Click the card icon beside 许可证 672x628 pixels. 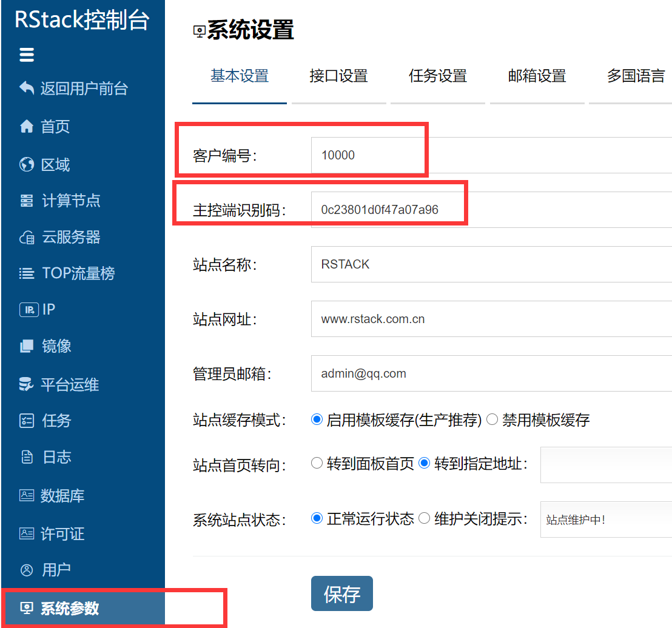27,534
